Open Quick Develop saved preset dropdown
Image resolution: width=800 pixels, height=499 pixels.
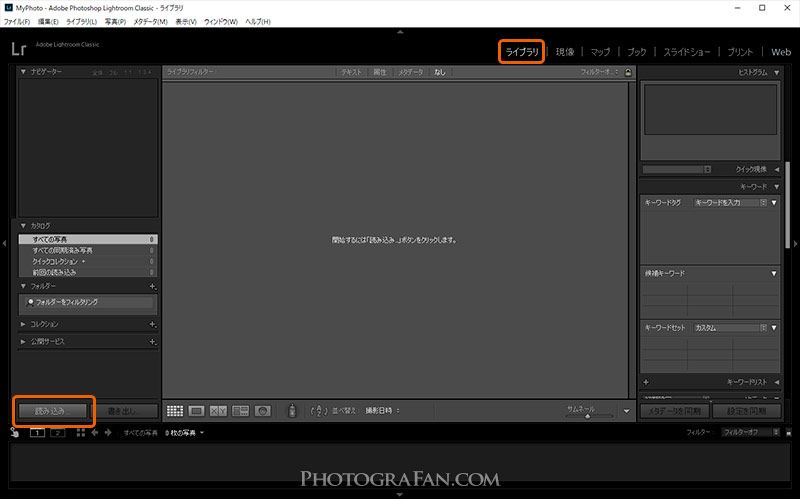click(x=677, y=169)
